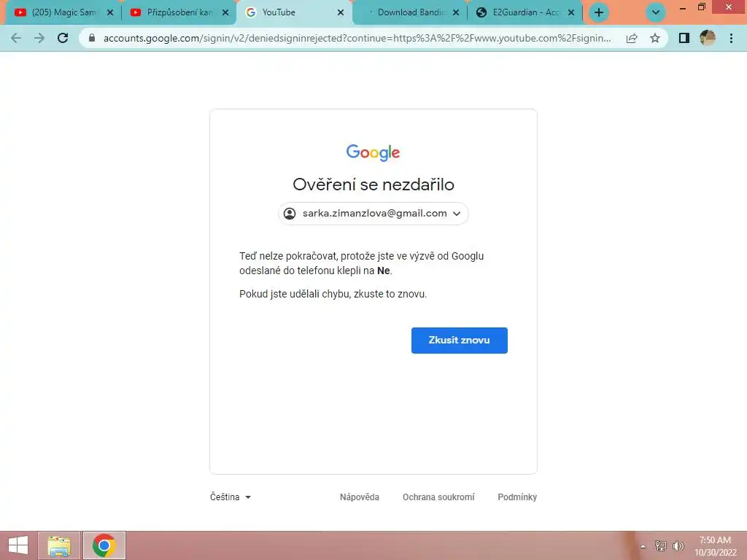Go back to the previous page
This screenshot has width=747, height=560.
(x=16, y=38)
